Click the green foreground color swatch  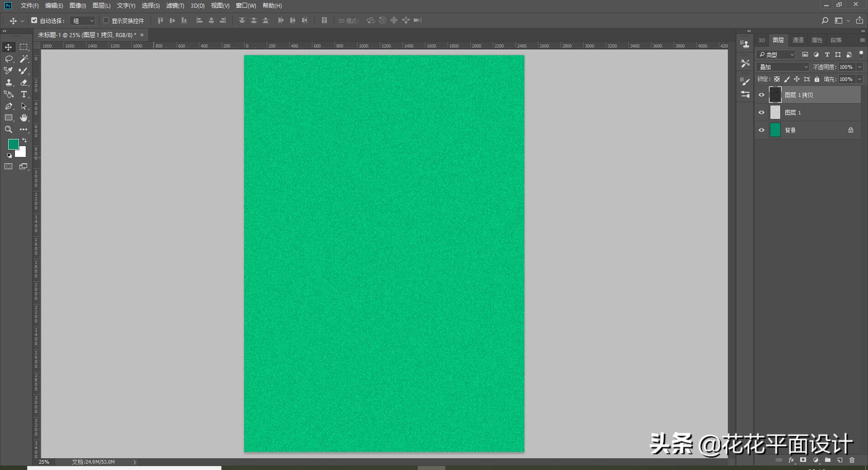coord(13,144)
